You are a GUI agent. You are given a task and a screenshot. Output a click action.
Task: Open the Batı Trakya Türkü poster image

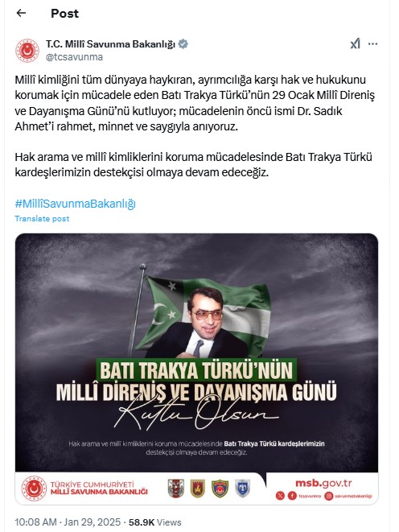[x=196, y=369]
